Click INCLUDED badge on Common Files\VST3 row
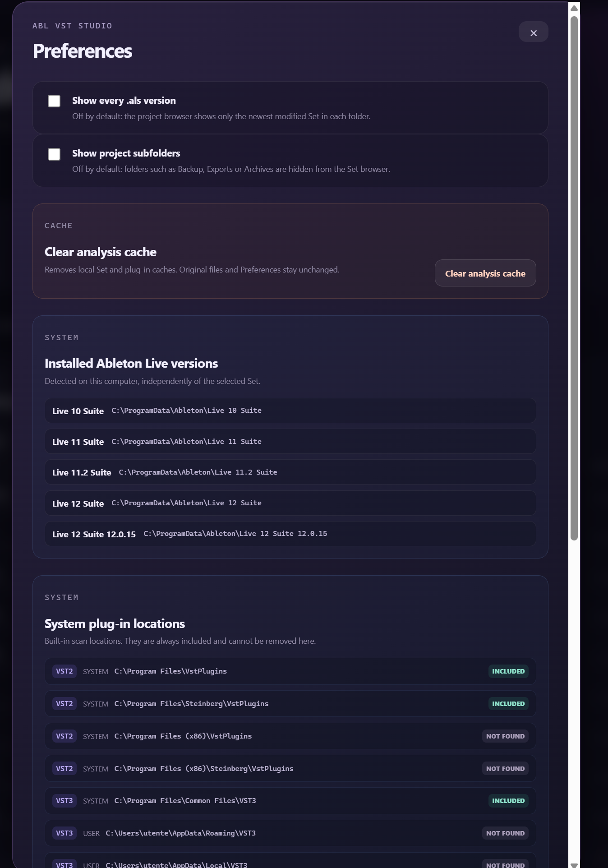Screen dimensions: 608x868 pos(508,801)
